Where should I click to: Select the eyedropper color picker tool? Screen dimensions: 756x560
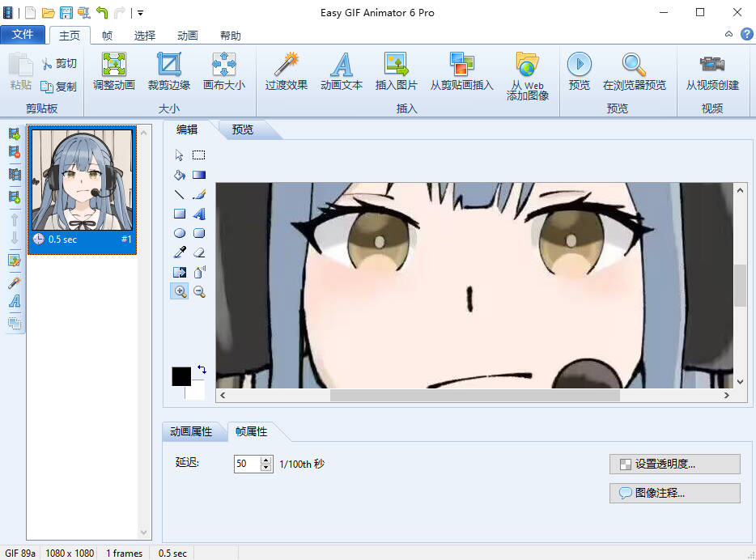(x=180, y=252)
